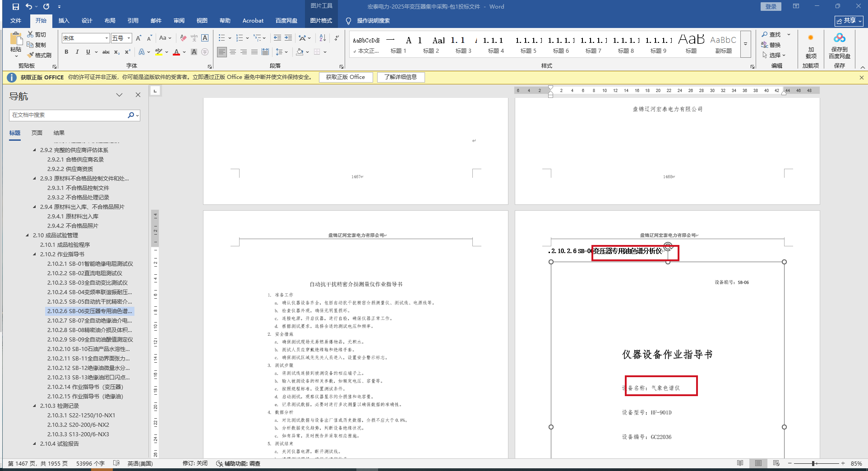Activate the Format Painter (格式刷)
Image resolution: width=868 pixels, height=471 pixels.
pos(39,55)
